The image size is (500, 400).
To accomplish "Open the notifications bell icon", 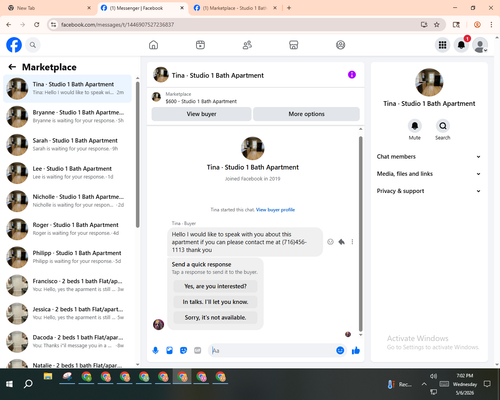I will (461, 45).
